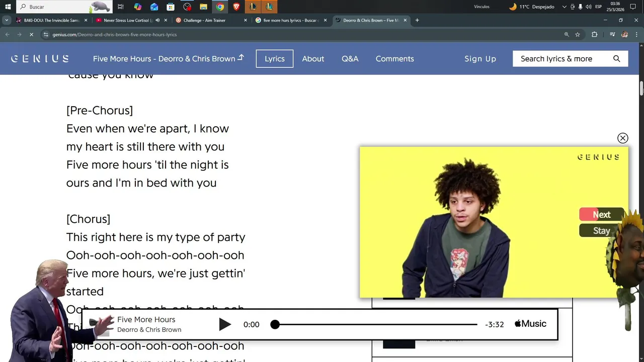View site information icon in address bar

46,34
